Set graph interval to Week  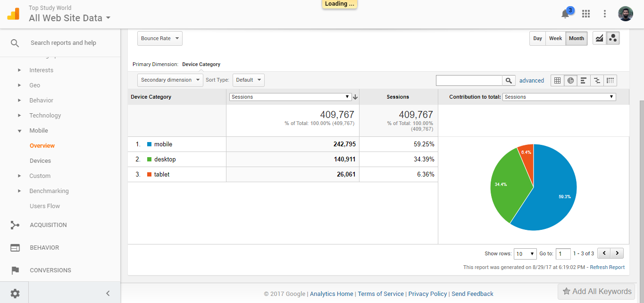coord(555,38)
